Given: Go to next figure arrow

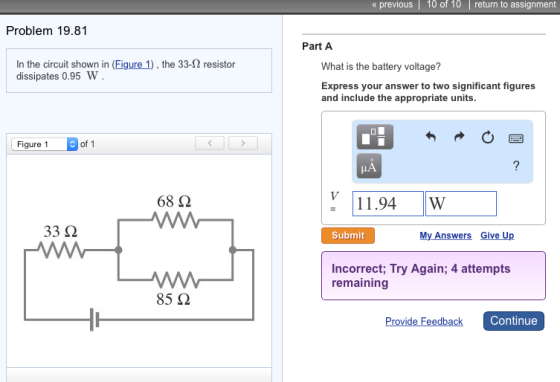Looking at the screenshot, I should [x=243, y=143].
